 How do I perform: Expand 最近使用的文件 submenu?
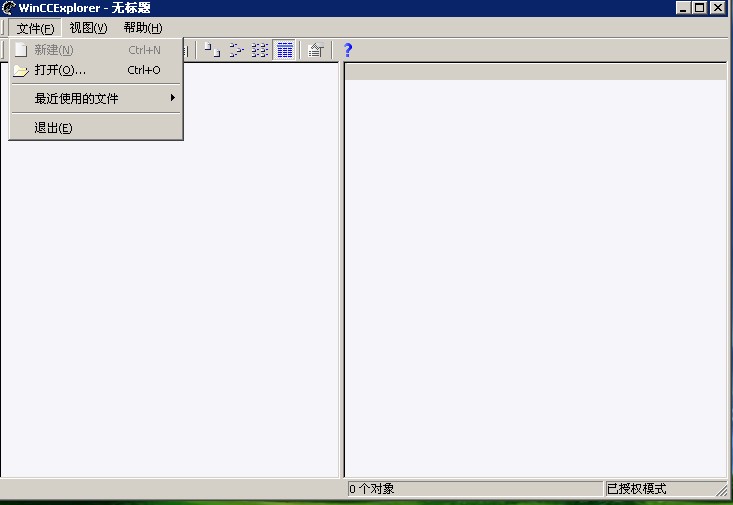(76, 98)
